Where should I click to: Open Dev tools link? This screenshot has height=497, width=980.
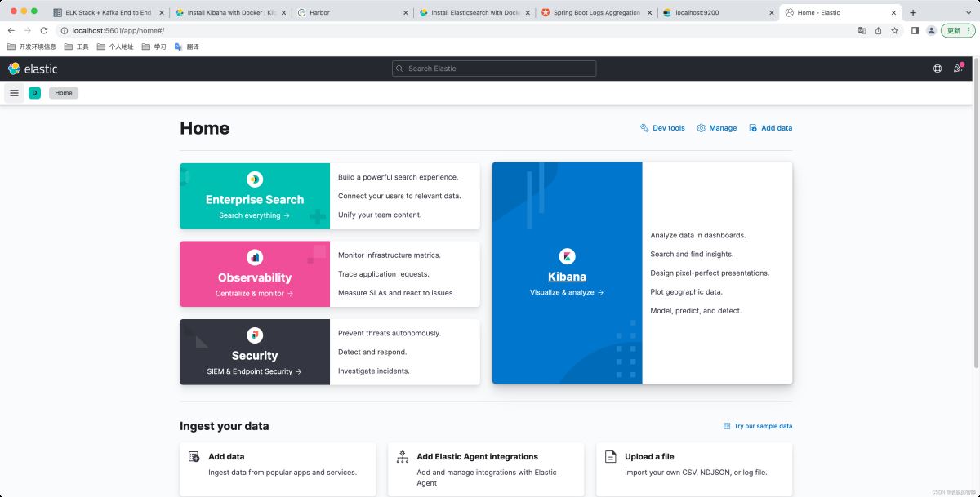pyautogui.click(x=662, y=128)
